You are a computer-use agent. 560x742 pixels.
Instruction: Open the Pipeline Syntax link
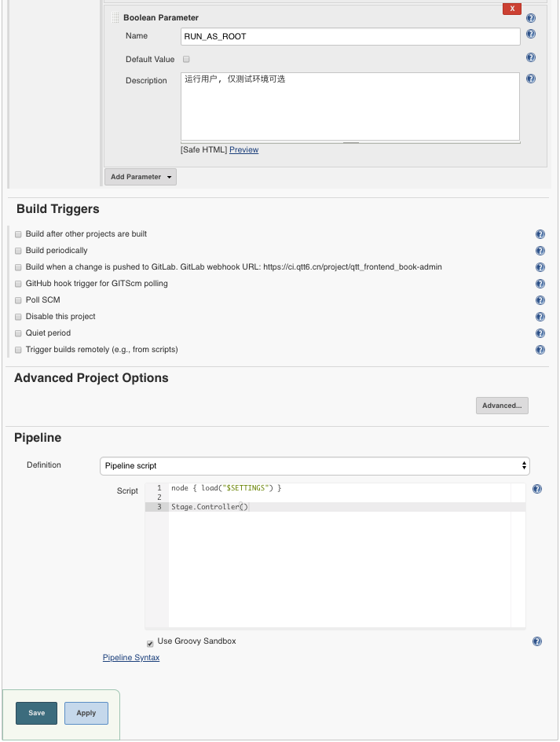pyautogui.click(x=131, y=658)
